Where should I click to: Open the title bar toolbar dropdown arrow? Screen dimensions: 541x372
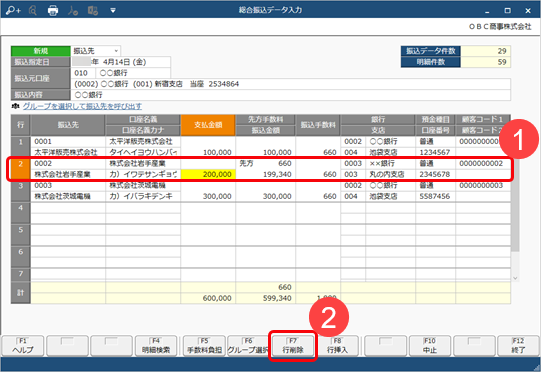(x=113, y=11)
